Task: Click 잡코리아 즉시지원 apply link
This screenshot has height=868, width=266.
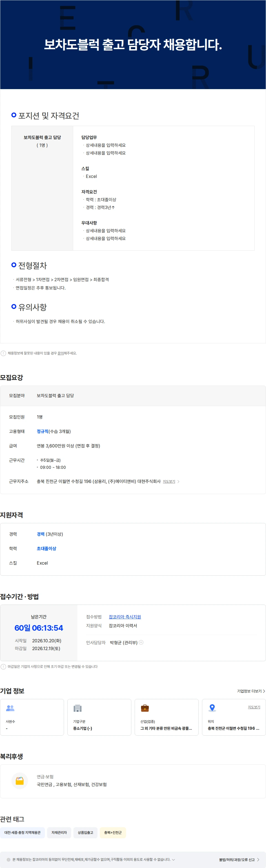Action: 125,617
